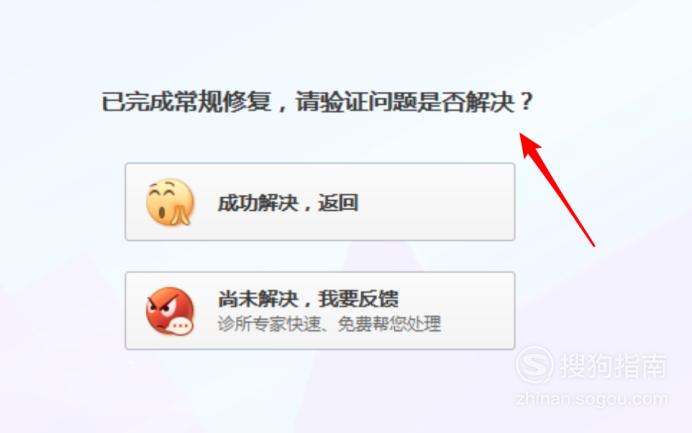Image resolution: width=692 pixels, height=433 pixels.
Task: Click the 诊所专家快速、免费帮您处理 subtitle
Action: pos(329,324)
